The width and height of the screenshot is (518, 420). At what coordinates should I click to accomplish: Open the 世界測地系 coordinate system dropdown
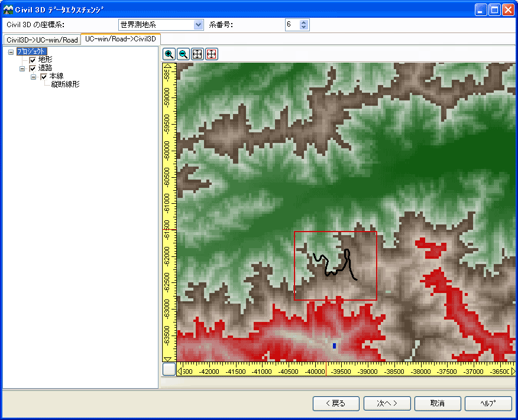point(198,25)
